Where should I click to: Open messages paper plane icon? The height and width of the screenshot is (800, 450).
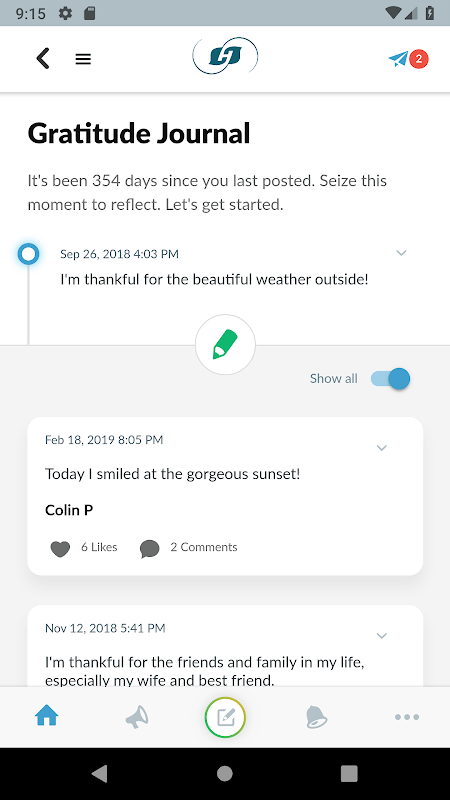(398, 59)
